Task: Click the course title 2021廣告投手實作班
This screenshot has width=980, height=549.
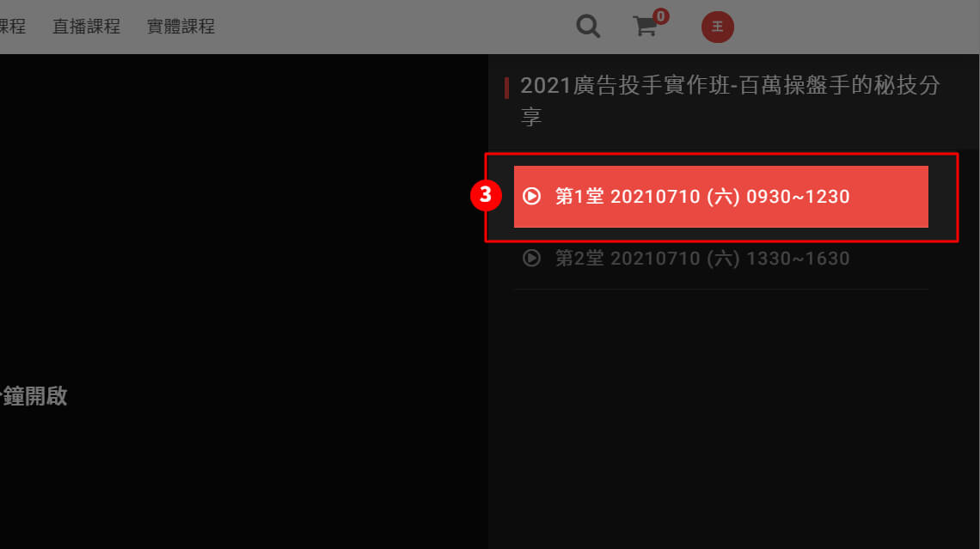Action: (x=730, y=101)
